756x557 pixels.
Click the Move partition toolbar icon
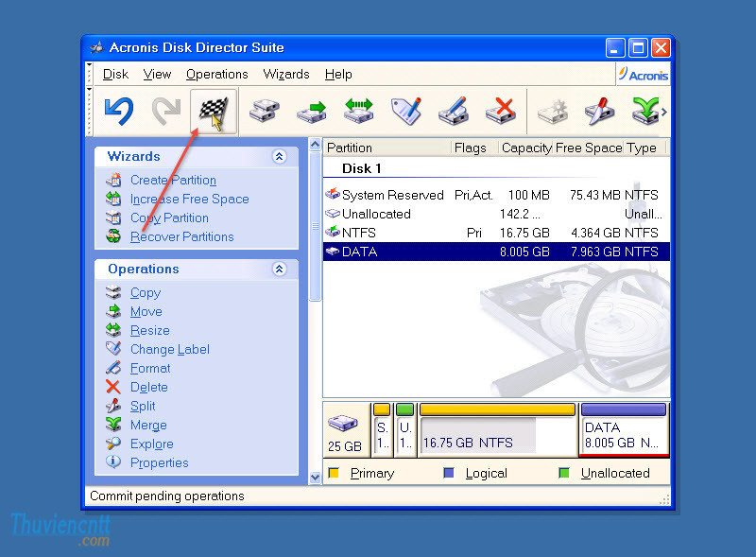[x=312, y=111]
